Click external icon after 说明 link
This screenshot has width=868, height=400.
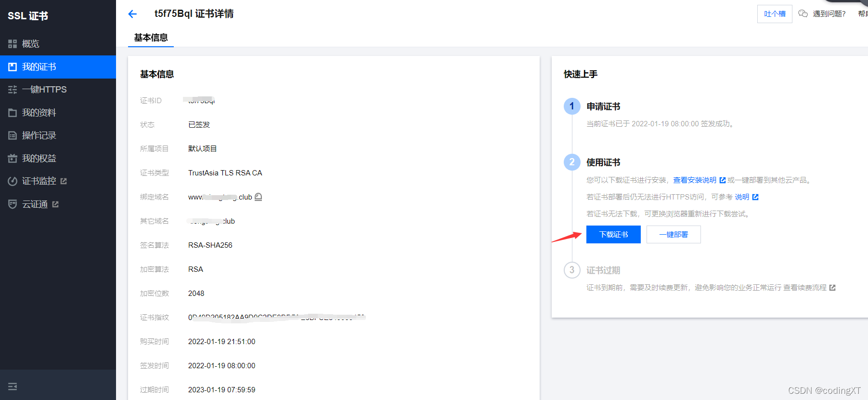pos(755,197)
